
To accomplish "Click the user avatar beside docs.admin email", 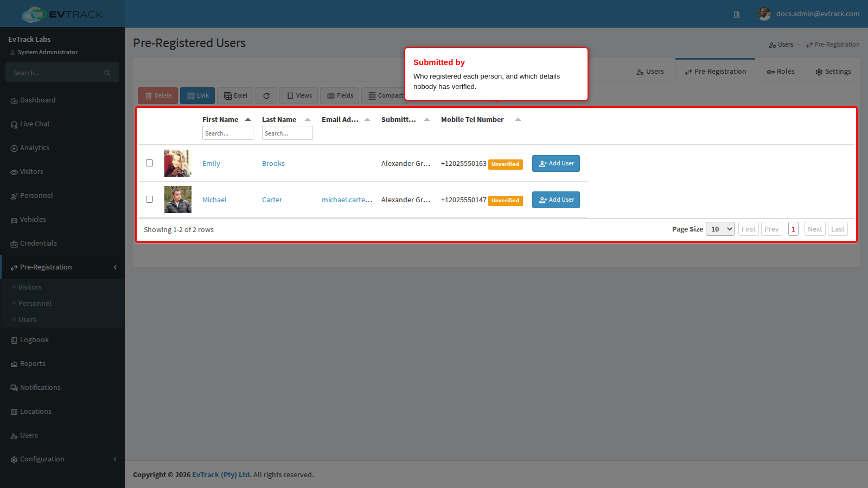I will [x=764, y=14].
